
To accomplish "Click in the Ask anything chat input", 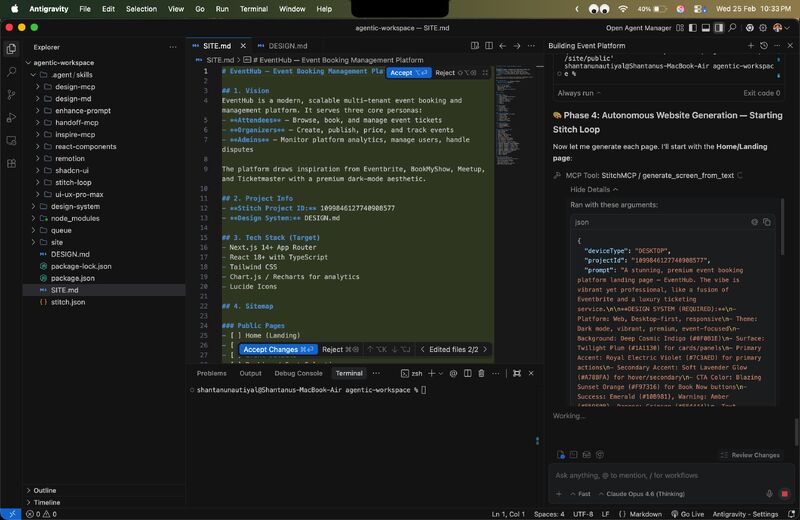I will (x=671, y=475).
